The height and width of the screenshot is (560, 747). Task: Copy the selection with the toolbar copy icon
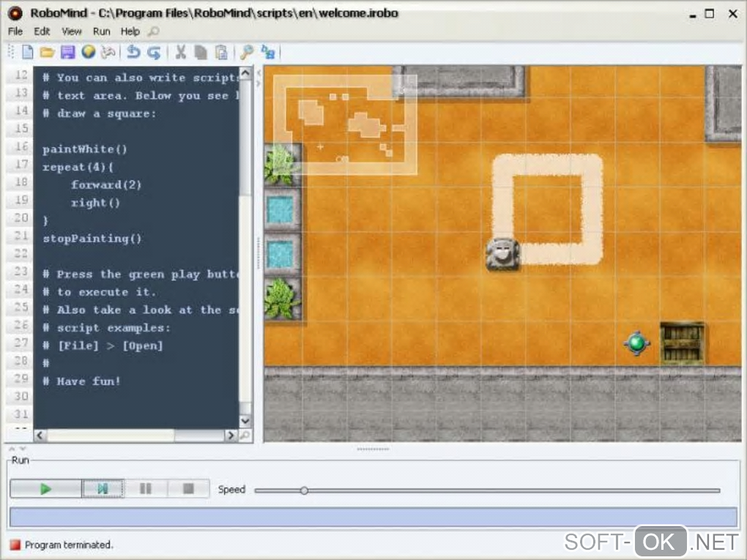[x=201, y=52]
